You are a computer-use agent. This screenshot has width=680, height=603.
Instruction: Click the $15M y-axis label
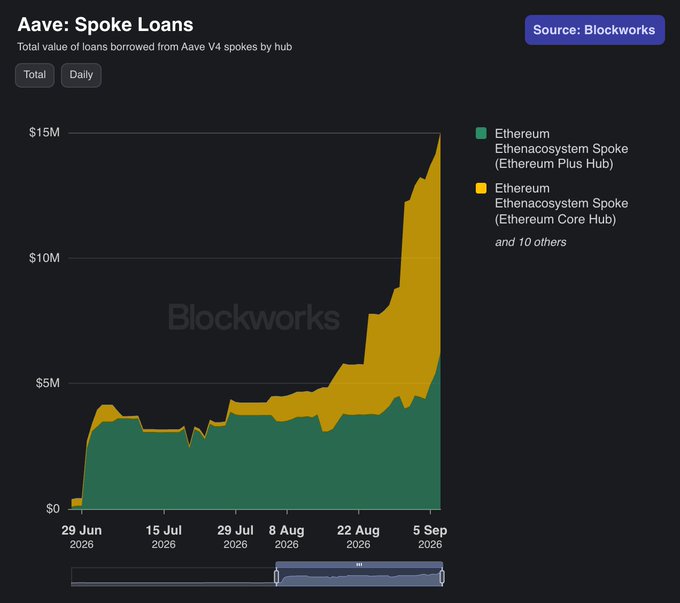pos(44,132)
